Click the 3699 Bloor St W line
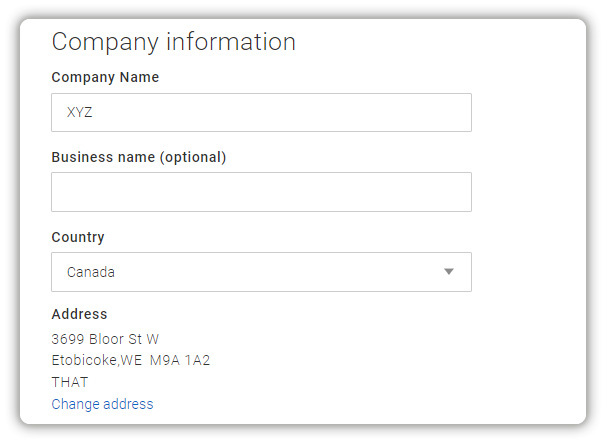Screen dimensions: 607x444 click(105, 339)
